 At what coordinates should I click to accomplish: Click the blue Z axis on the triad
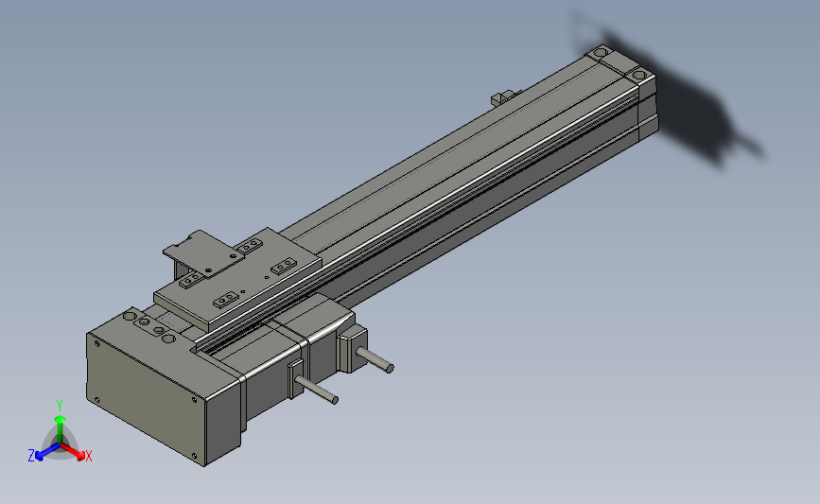click(x=42, y=453)
